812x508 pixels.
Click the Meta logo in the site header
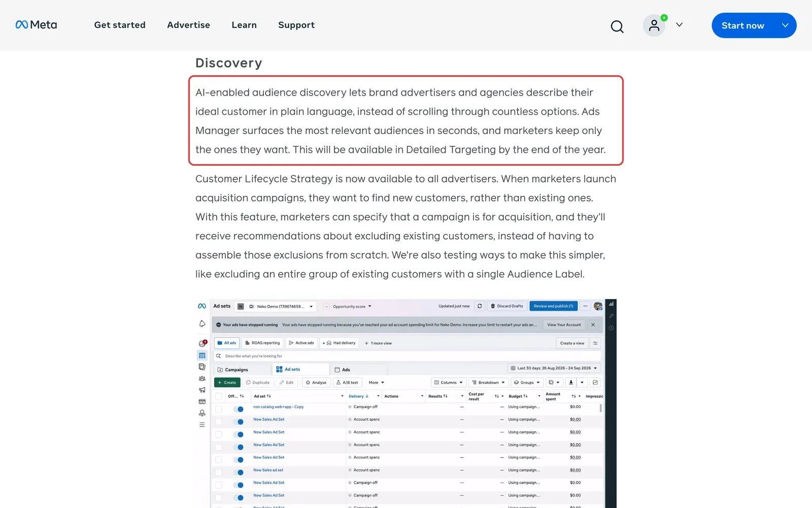(x=36, y=25)
